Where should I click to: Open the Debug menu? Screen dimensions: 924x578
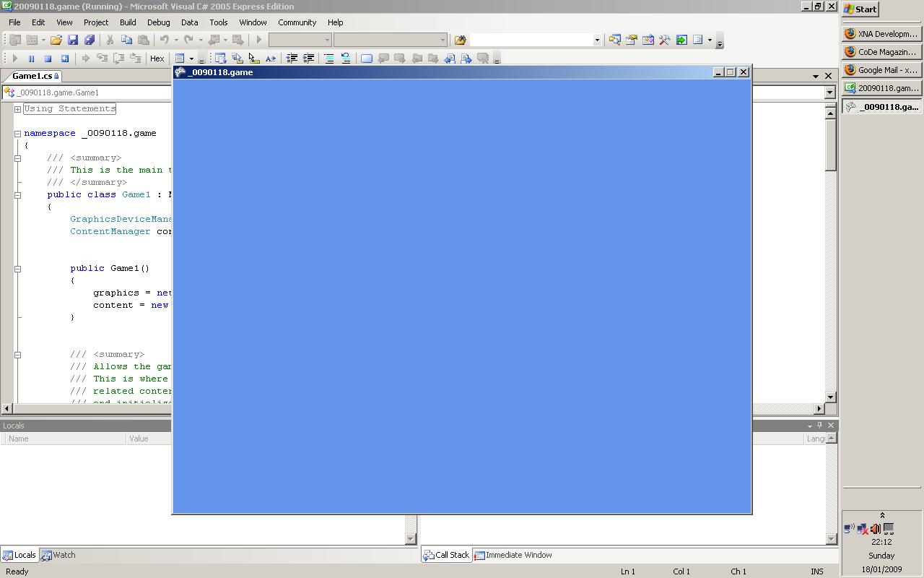pos(158,22)
